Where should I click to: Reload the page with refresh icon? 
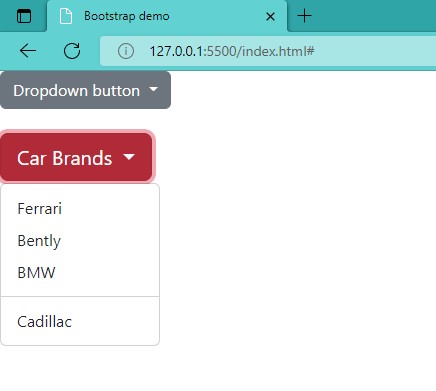(72, 51)
